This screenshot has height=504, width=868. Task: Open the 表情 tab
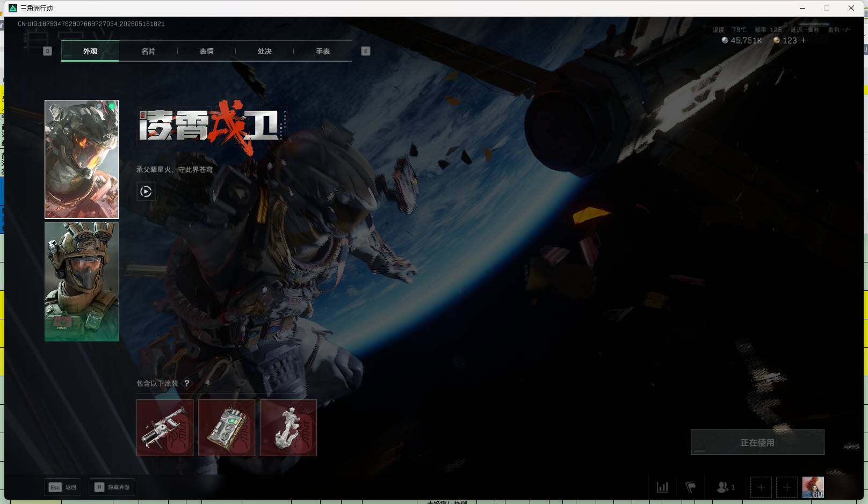(206, 51)
